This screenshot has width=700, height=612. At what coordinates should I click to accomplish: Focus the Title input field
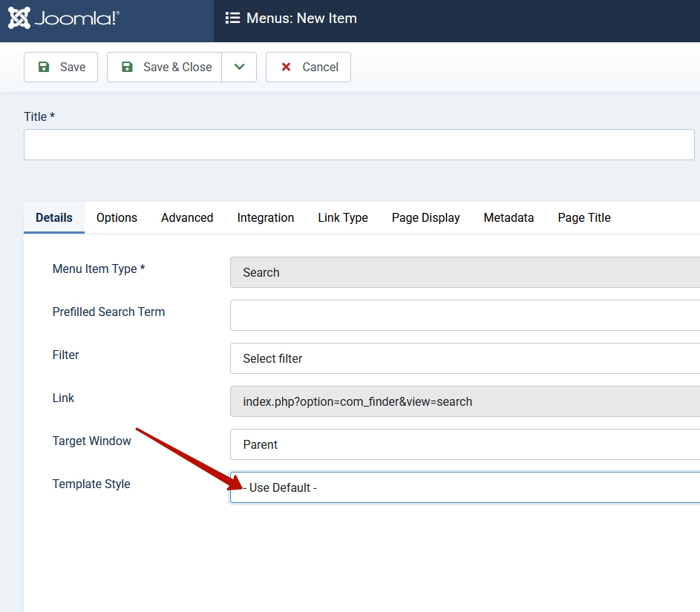359,145
